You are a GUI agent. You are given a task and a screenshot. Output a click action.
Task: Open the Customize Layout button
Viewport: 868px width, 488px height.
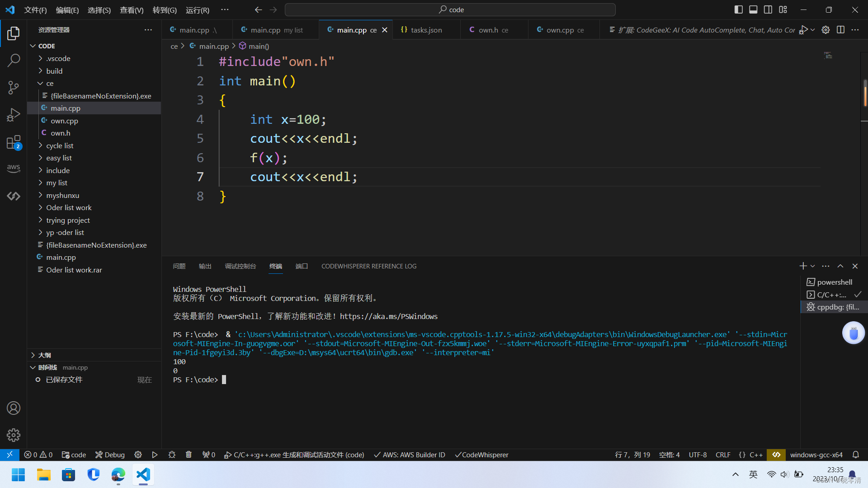click(x=783, y=10)
